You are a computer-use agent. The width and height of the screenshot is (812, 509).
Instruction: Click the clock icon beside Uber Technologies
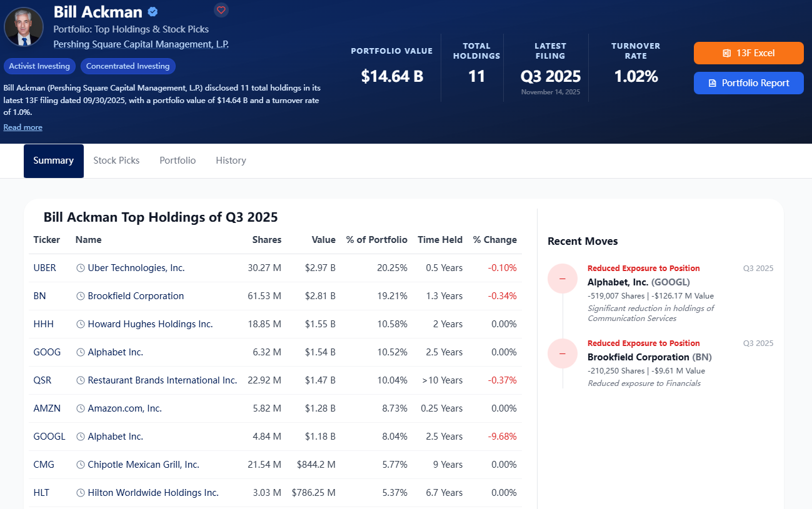coord(81,268)
